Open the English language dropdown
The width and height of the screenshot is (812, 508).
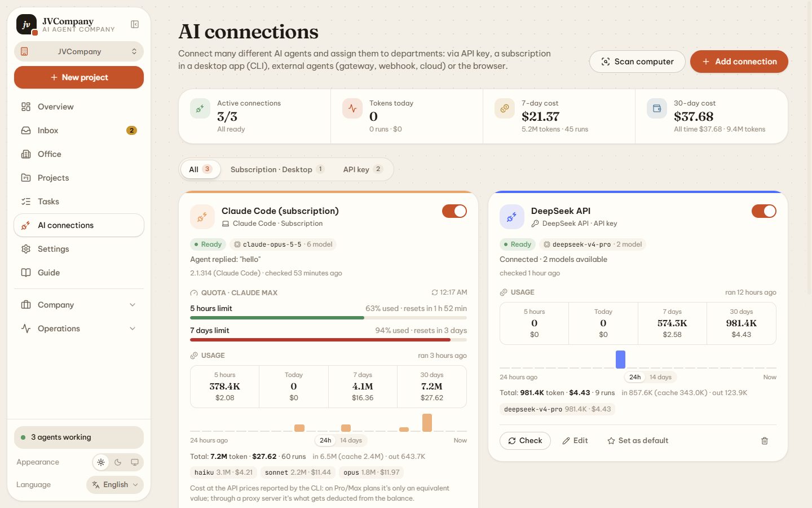115,485
